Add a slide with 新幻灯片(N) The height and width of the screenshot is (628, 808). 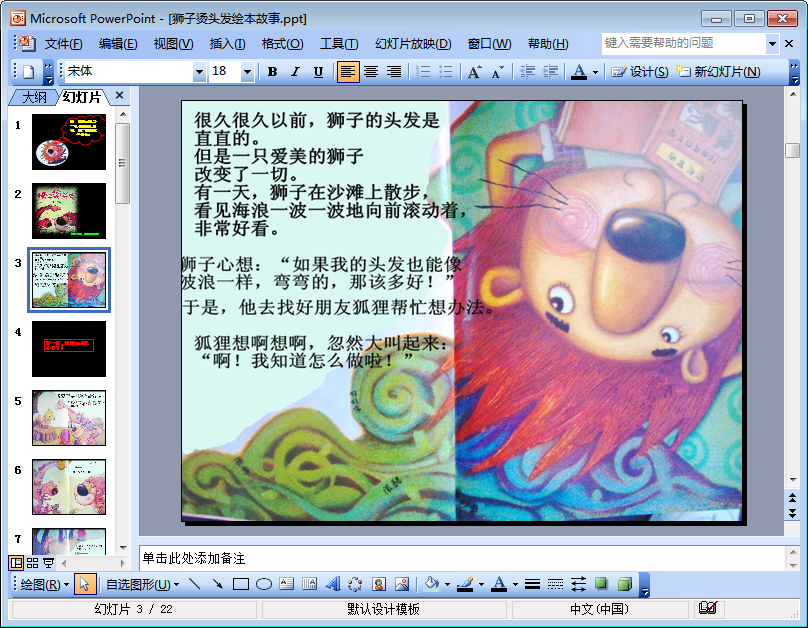tap(718, 72)
